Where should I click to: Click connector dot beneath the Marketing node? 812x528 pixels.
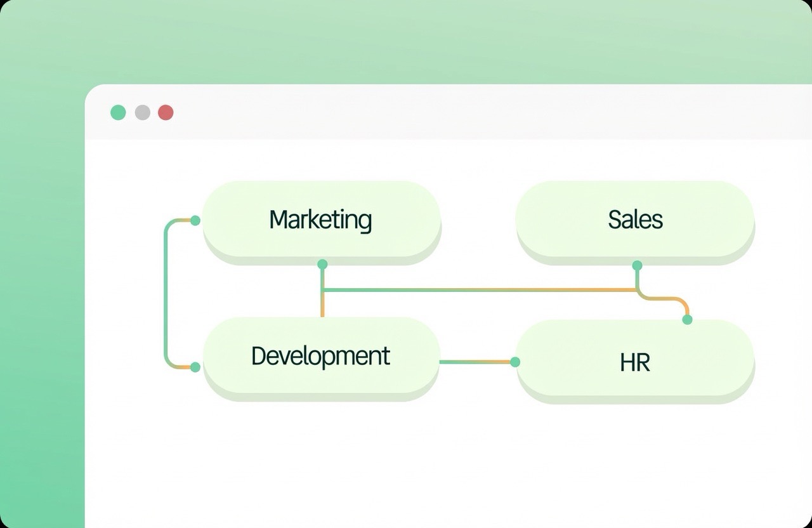point(322,264)
